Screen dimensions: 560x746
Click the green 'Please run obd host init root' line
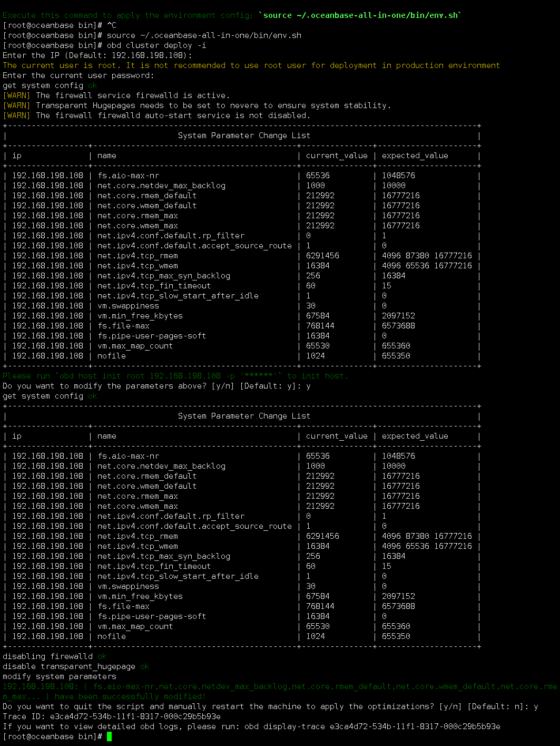[x=175, y=376]
